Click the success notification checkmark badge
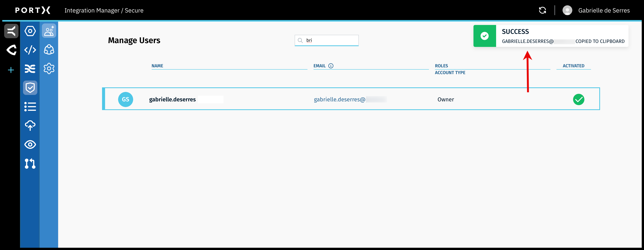Viewport: 644px width, 250px height. [484, 36]
